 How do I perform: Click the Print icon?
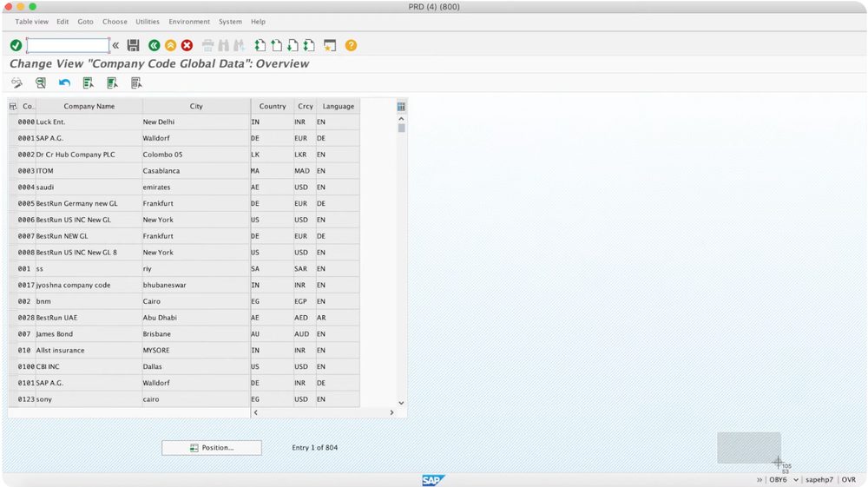click(x=207, y=45)
